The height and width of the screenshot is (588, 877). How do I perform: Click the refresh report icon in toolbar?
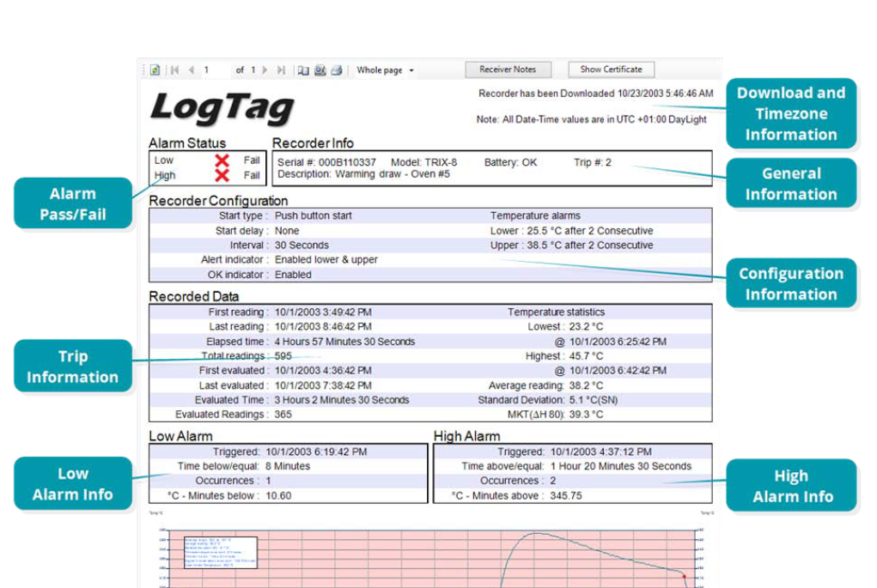click(155, 70)
